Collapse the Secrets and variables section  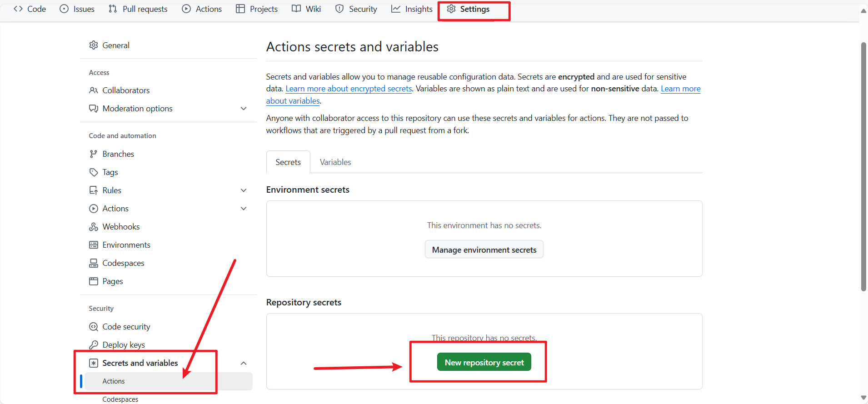point(244,363)
